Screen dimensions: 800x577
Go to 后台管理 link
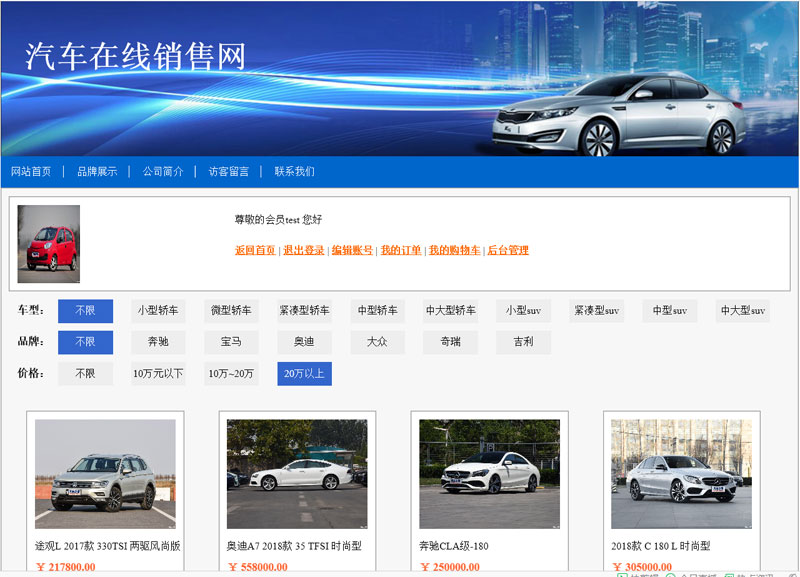(x=508, y=250)
